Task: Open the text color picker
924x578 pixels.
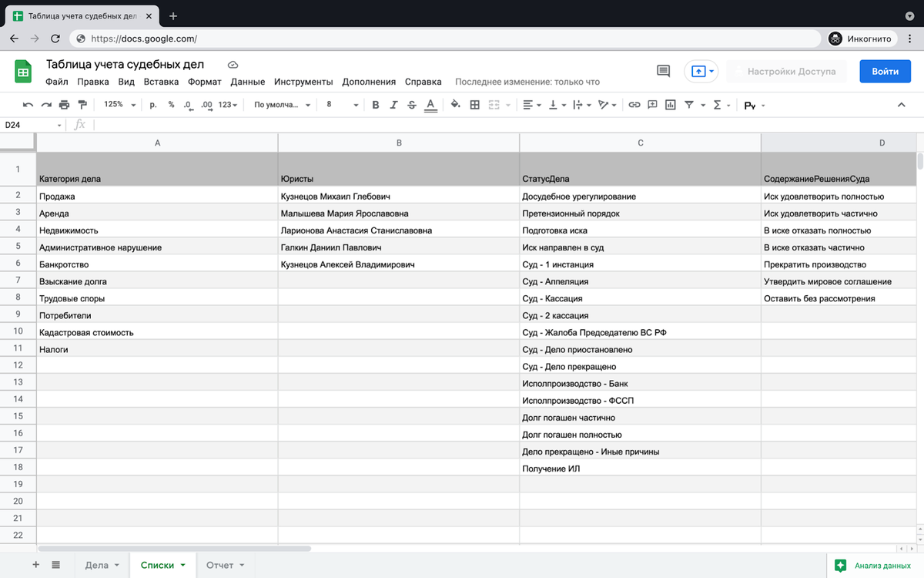Action: [430, 105]
